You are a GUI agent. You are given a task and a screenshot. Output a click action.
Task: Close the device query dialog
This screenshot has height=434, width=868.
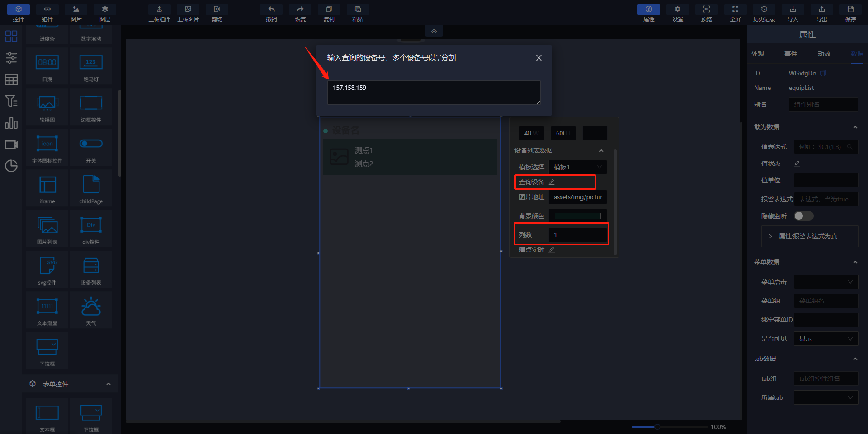(x=538, y=58)
